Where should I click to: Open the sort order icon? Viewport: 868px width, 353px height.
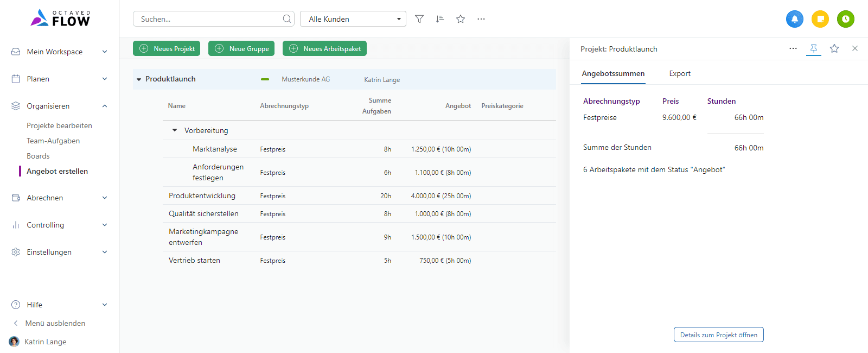440,19
